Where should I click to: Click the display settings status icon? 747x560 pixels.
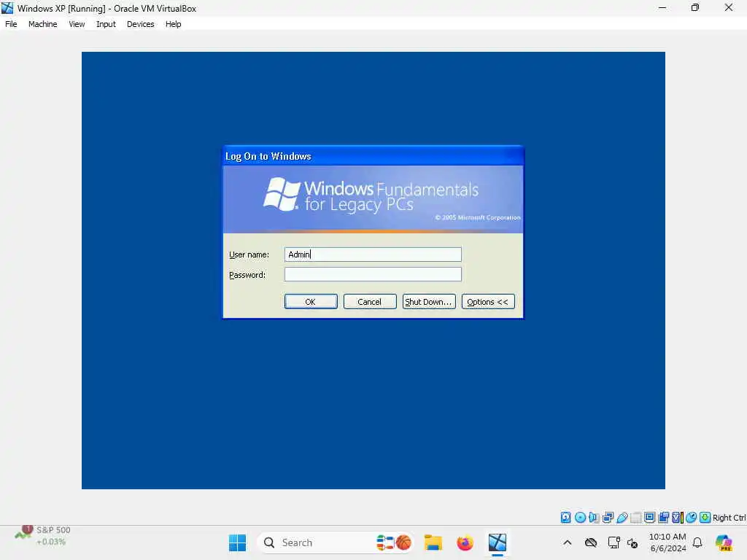pos(649,517)
